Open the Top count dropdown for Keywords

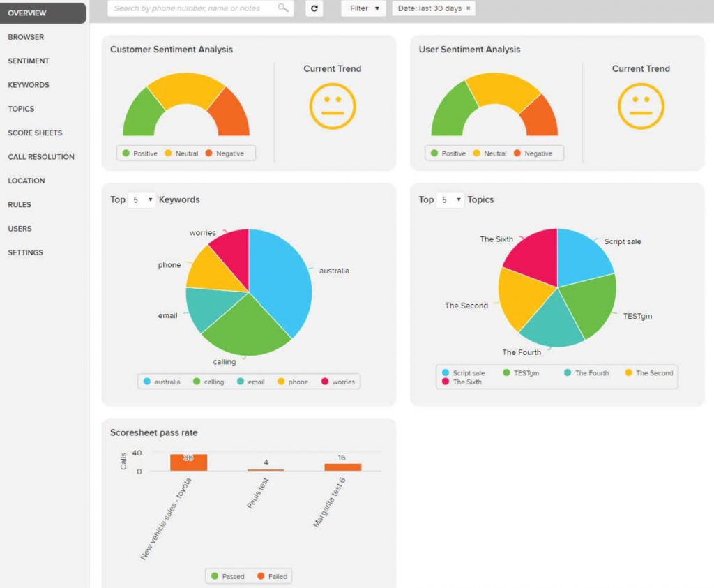click(140, 199)
